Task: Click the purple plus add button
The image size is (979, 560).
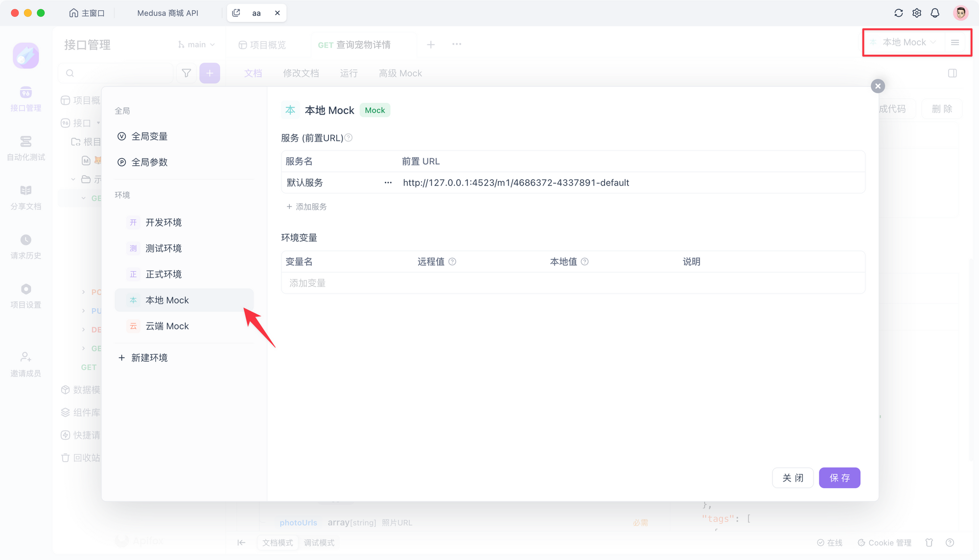Action: [x=210, y=73]
